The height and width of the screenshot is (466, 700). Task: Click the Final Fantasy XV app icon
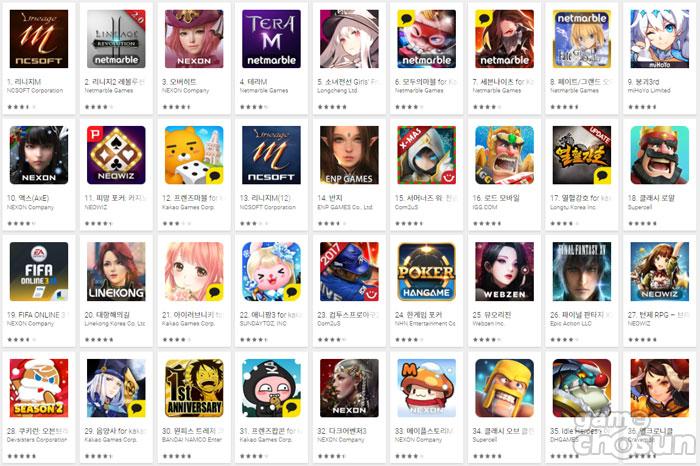coord(582,271)
